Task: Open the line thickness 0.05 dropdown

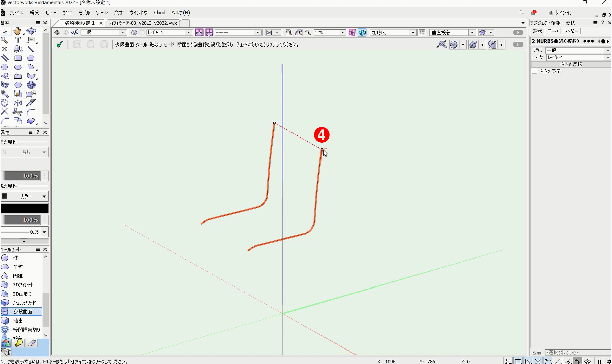Action: point(44,232)
